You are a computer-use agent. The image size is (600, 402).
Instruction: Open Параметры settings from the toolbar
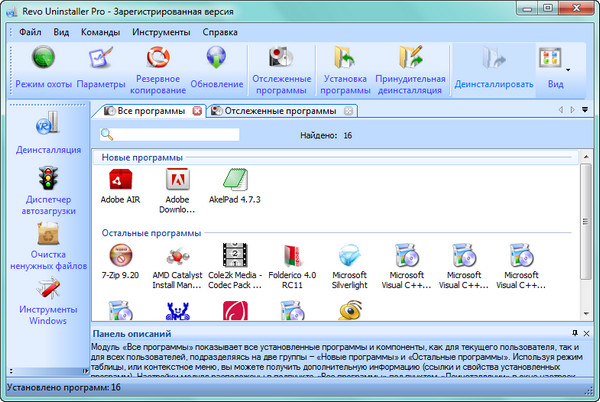click(101, 60)
